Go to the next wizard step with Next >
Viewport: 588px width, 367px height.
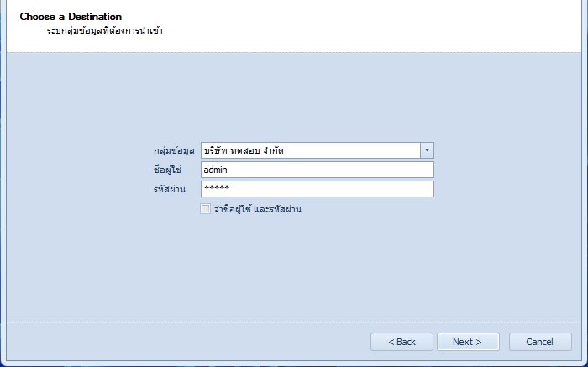click(468, 342)
